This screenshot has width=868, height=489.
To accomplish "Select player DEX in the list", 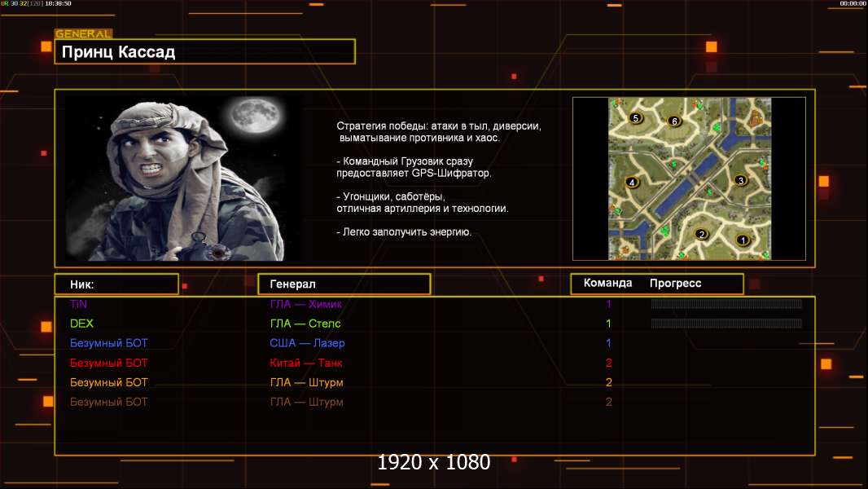I will 81,324.
